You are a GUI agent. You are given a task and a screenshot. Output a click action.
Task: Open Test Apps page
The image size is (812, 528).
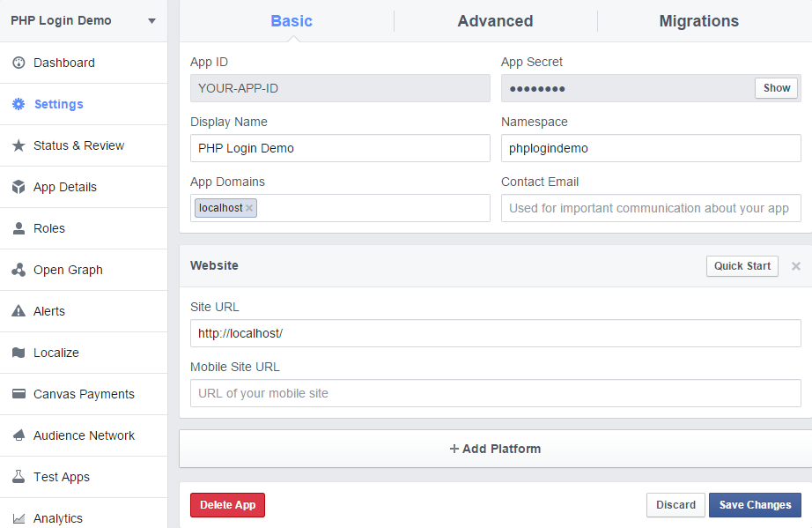tap(84, 477)
